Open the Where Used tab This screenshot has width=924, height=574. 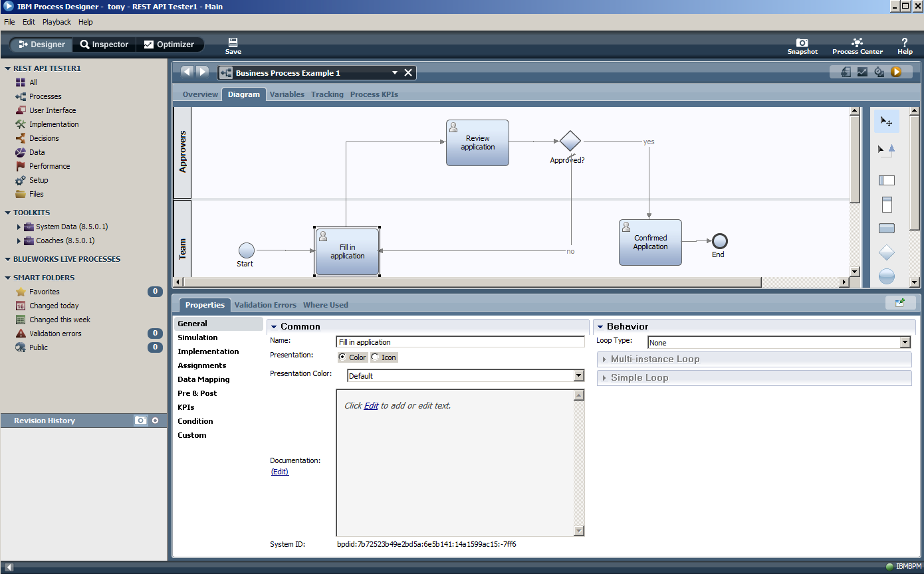tap(326, 305)
